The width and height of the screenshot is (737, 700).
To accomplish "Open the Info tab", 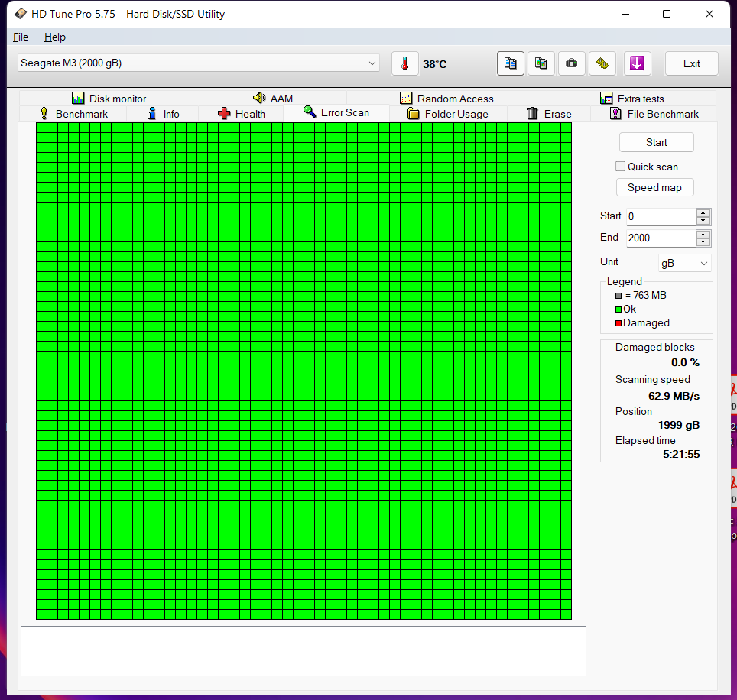I will pyautogui.click(x=163, y=114).
